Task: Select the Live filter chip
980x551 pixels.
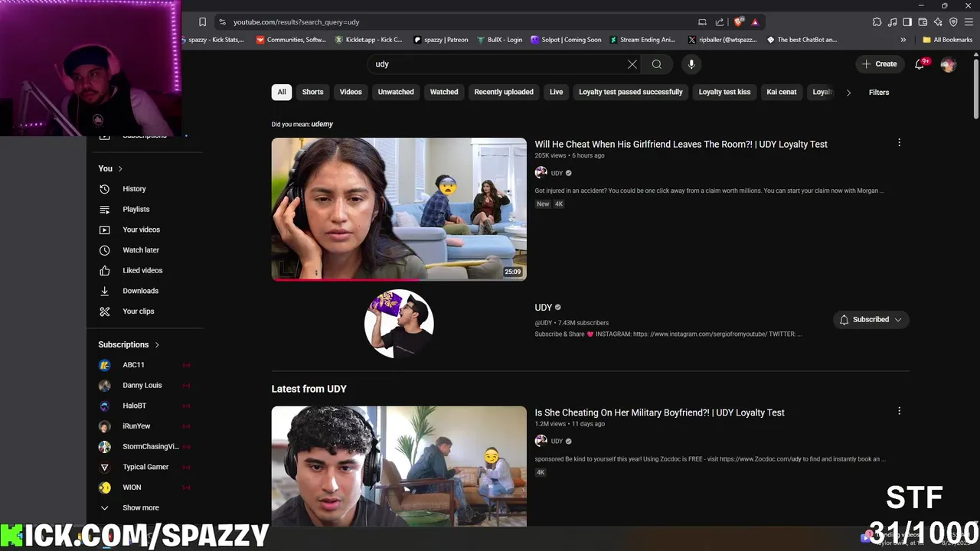Action: pyautogui.click(x=556, y=92)
